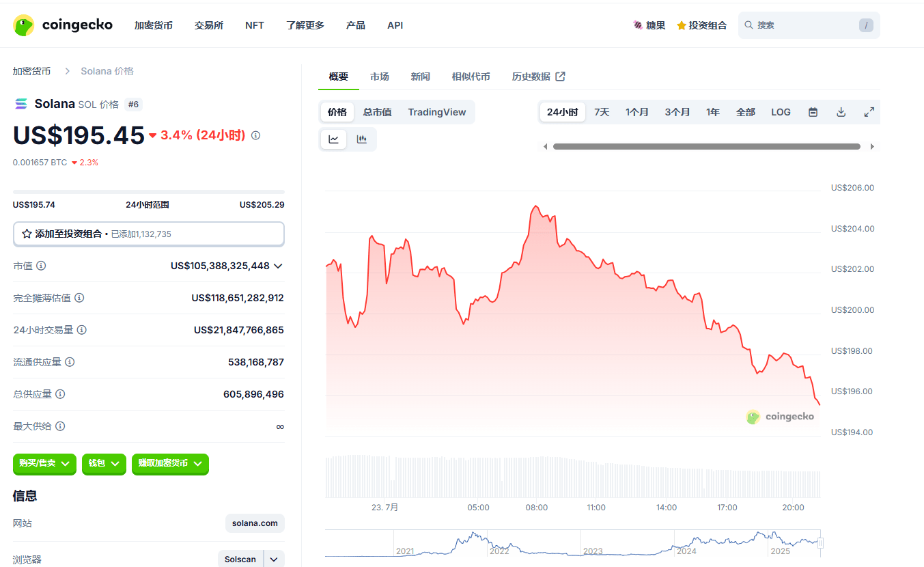This screenshot has width=924, height=567.
Task: Click the 加密货币 breadcrumb link
Action: [31, 71]
